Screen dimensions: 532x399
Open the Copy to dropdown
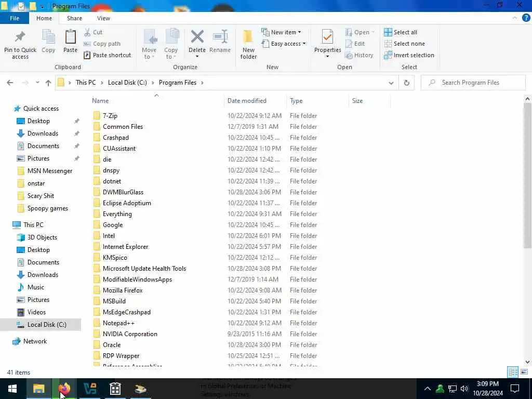pyautogui.click(x=171, y=45)
